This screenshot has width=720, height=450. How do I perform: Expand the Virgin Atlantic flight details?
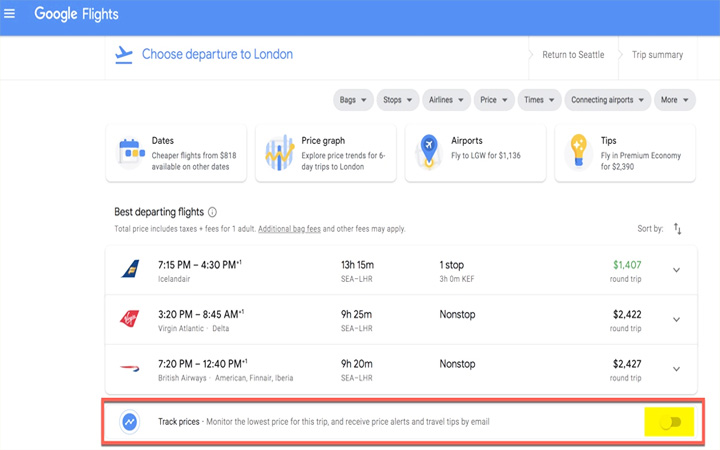pos(676,320)
